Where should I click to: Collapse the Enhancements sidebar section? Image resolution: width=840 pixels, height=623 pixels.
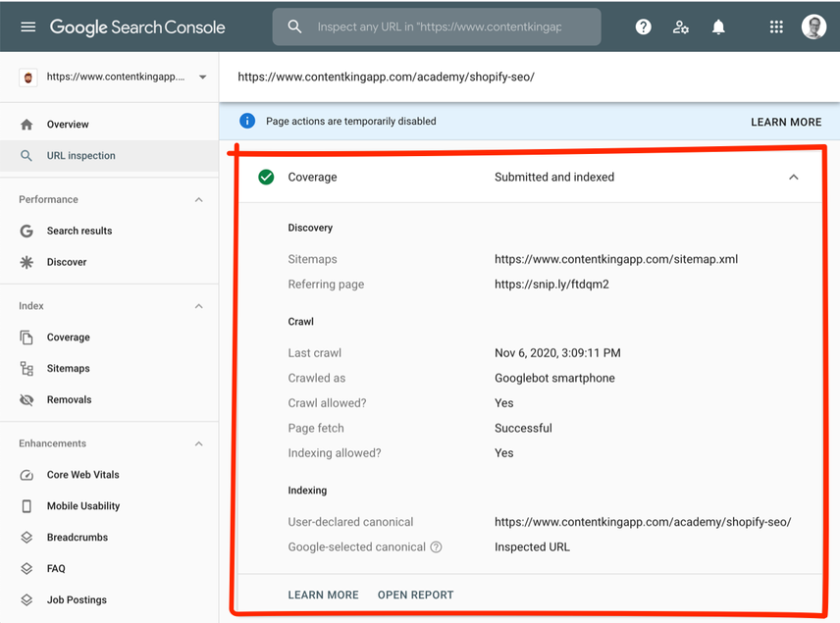(199, 444)
